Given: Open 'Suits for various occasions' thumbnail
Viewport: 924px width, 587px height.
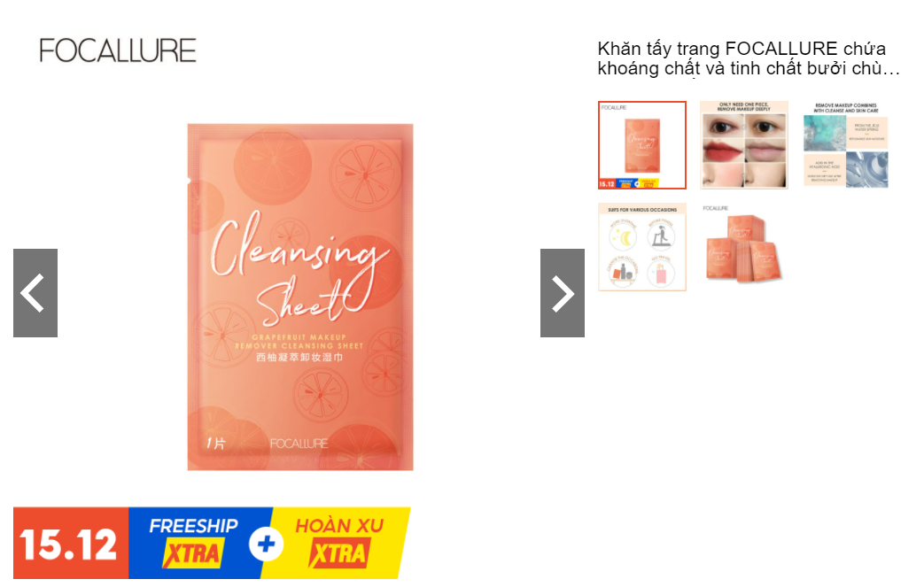Looking at the screenshot, I should click(642, 247).
